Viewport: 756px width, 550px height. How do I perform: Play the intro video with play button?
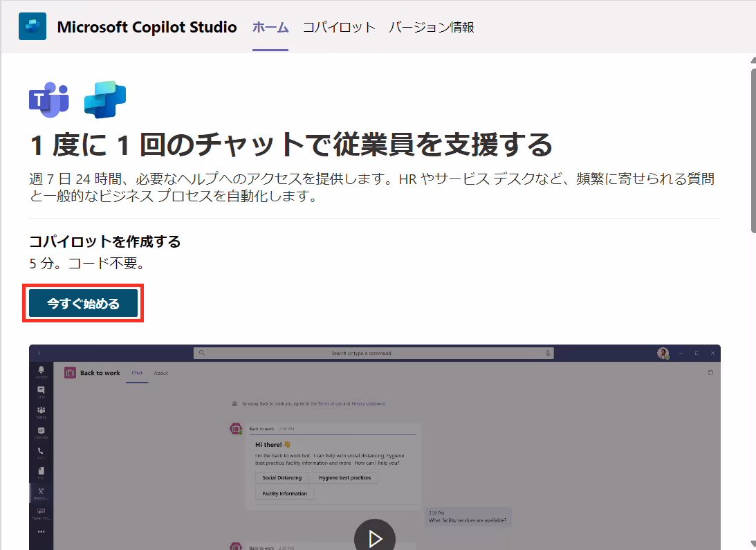tap(375, 537)
